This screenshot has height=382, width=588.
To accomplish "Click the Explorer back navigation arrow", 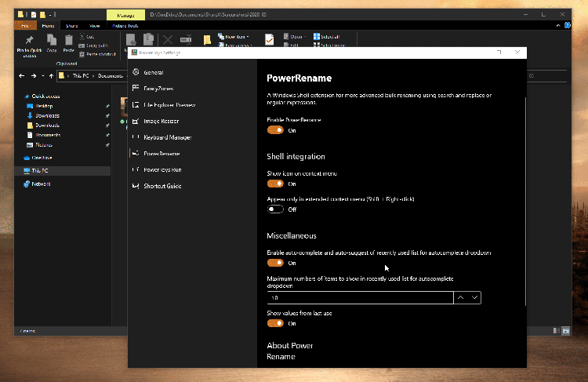I will pyautogui.click(x=21, y=76).
